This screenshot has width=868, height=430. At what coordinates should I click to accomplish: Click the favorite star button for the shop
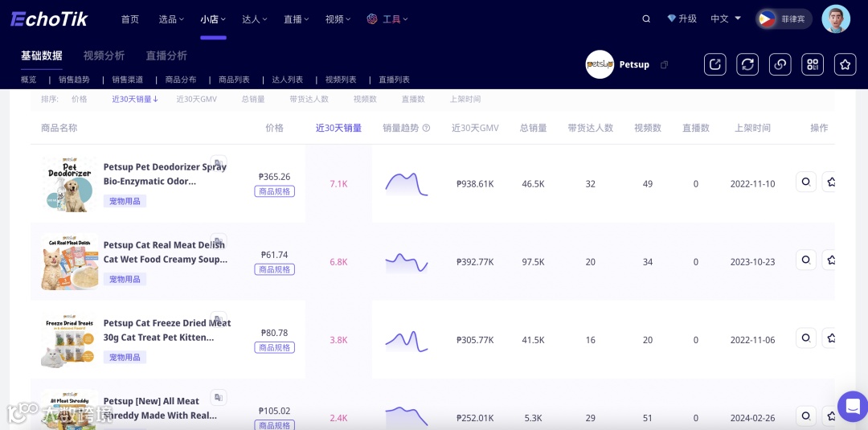[845, 65]
